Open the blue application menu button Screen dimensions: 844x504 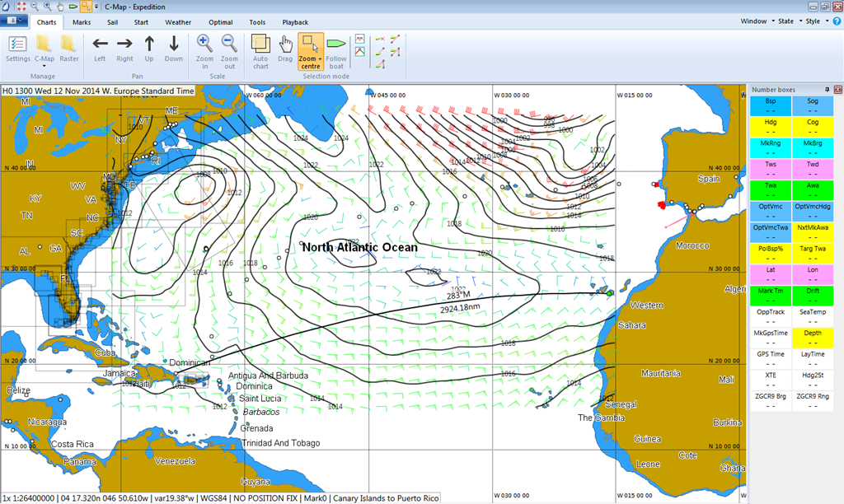tap(15, 21)
